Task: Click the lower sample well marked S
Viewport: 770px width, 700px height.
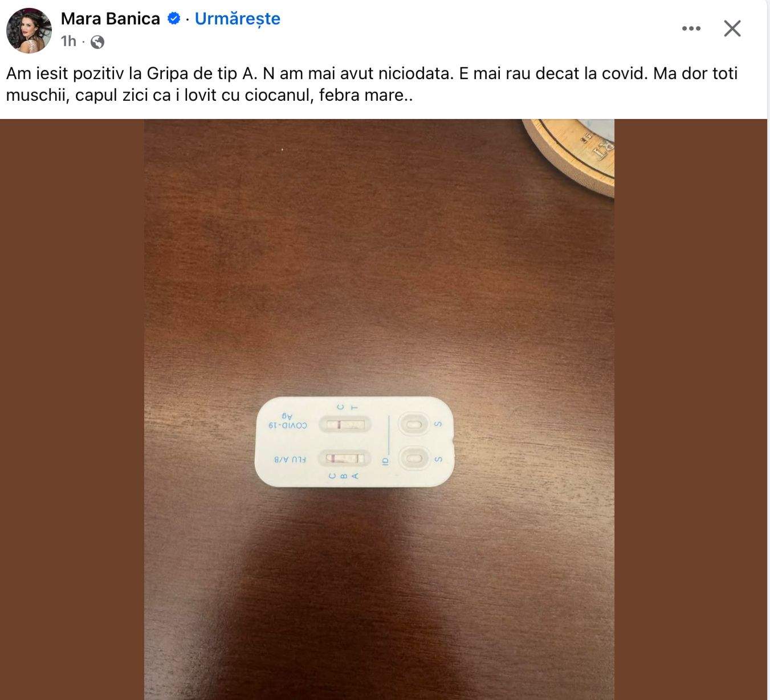Action: (x=413, y=459)
